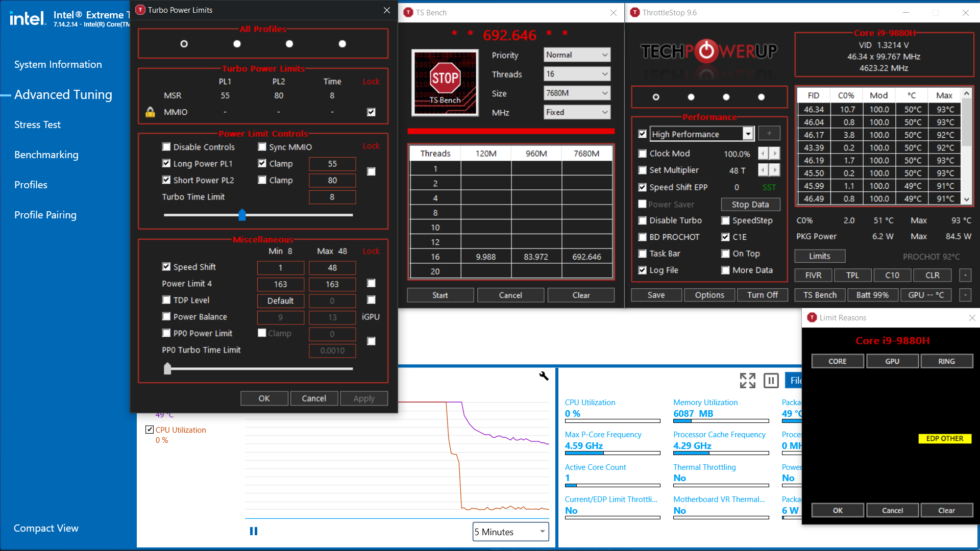Viewport: 980px width, 551px height.
Task: Select the fourth ThrottleStop profile radio button
Action: click(x=761, y=97)
